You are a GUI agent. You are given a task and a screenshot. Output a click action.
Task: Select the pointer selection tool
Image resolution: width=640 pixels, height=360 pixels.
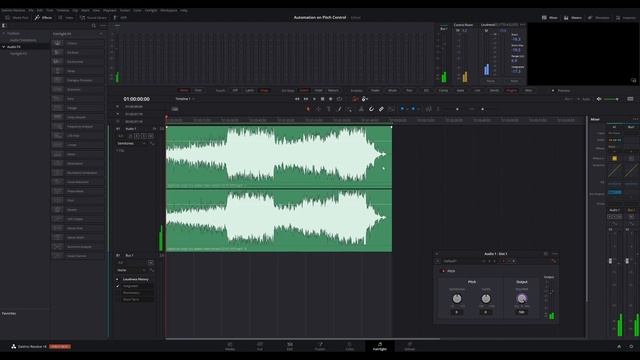[x=308, y=109]
